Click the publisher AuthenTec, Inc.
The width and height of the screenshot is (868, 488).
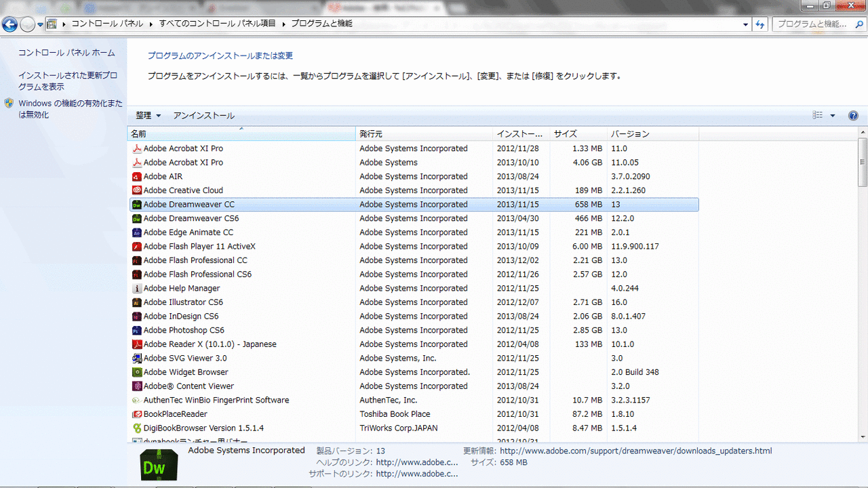(389, 401)
